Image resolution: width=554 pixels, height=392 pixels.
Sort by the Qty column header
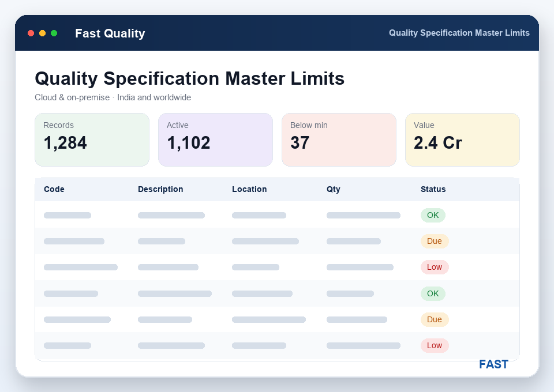tap(333, 189)
